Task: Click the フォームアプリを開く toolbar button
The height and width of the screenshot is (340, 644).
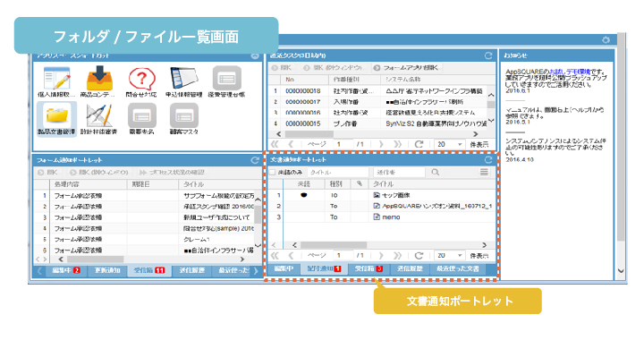Action: tap(406, 68)
